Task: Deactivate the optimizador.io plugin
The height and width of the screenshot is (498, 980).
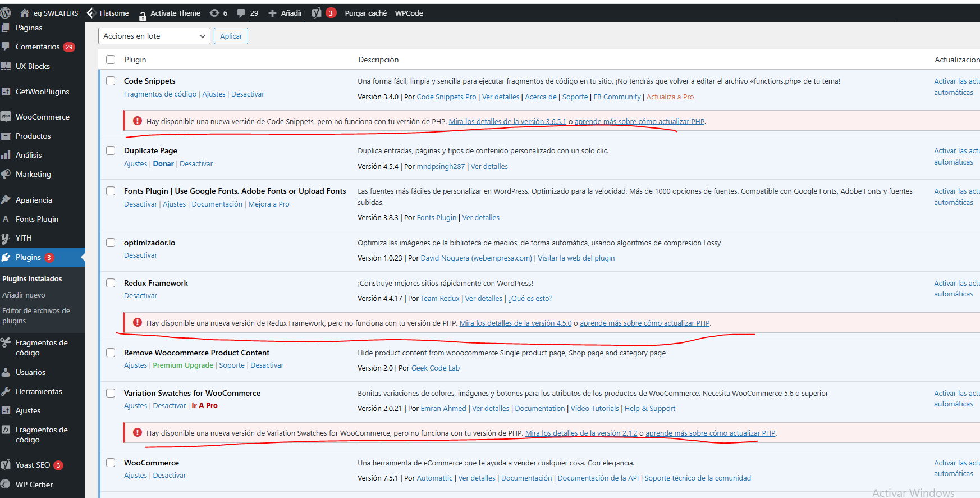Action: point(140,255)
